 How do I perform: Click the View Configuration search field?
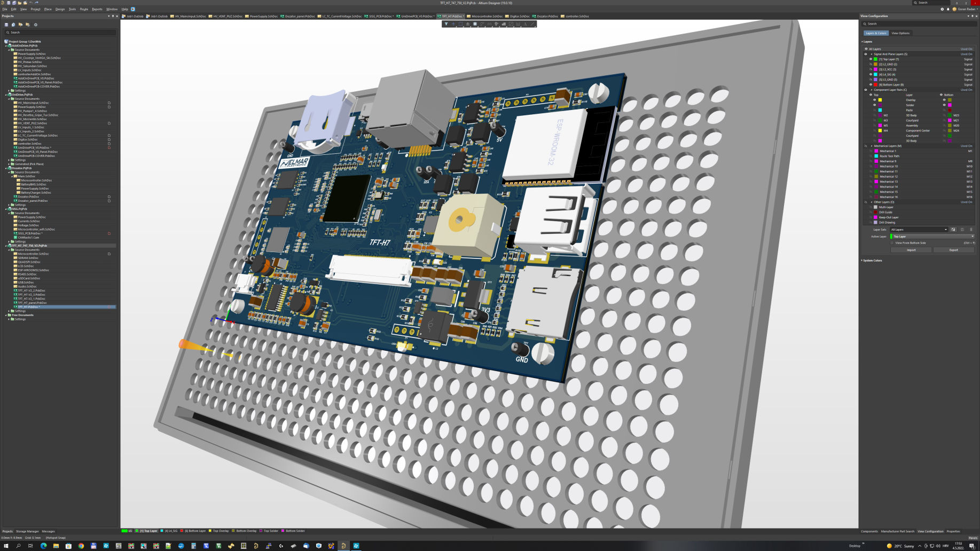point(919,24)
